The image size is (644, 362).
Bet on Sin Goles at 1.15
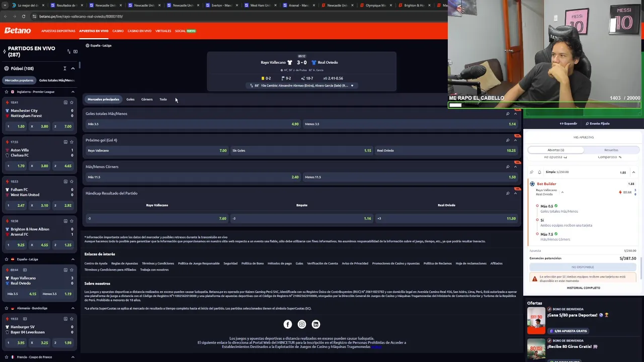click(x=301, y=150)
